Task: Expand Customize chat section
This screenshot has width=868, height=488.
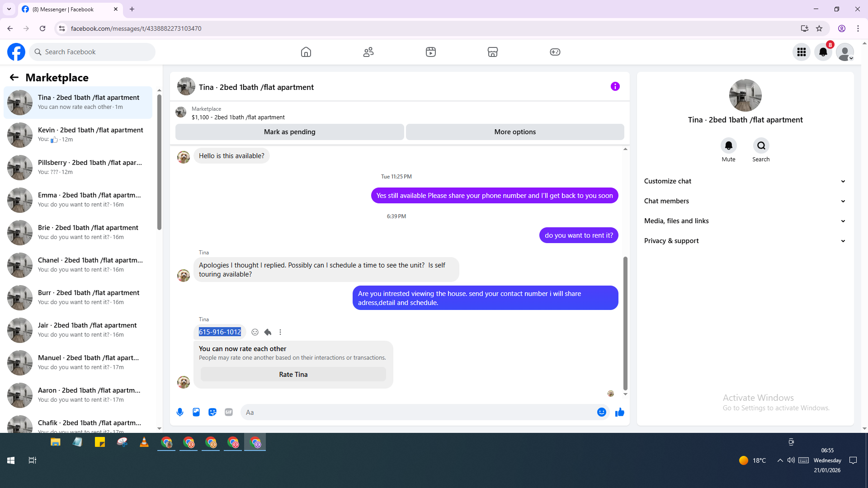Action: pos(745,181)
